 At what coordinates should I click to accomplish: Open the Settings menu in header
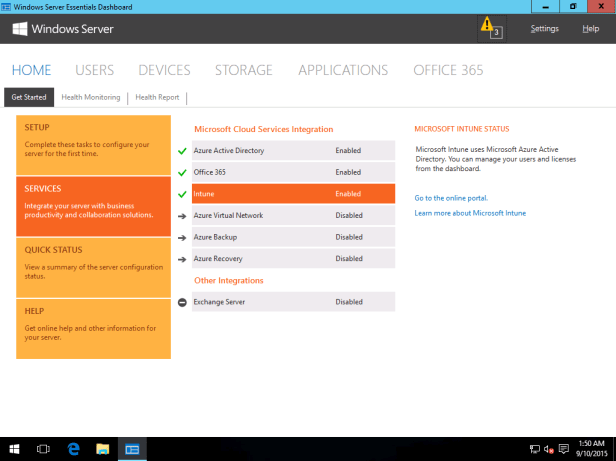(544, 29)
